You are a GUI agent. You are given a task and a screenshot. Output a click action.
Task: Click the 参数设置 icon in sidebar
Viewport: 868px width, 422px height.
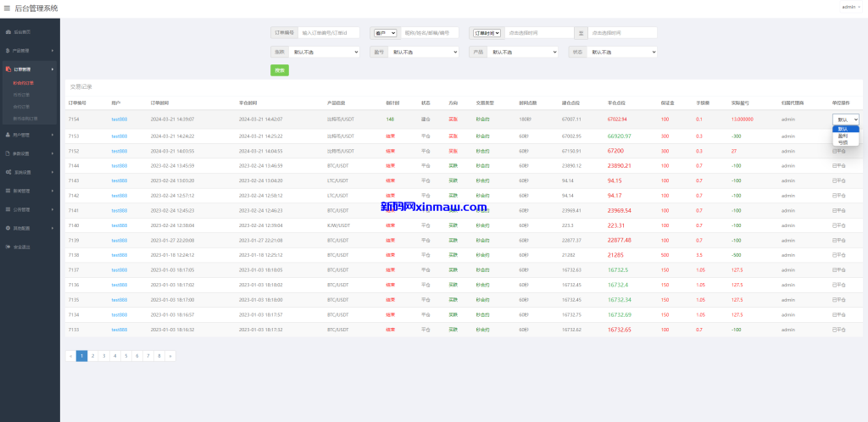click(x=8, y=153)
